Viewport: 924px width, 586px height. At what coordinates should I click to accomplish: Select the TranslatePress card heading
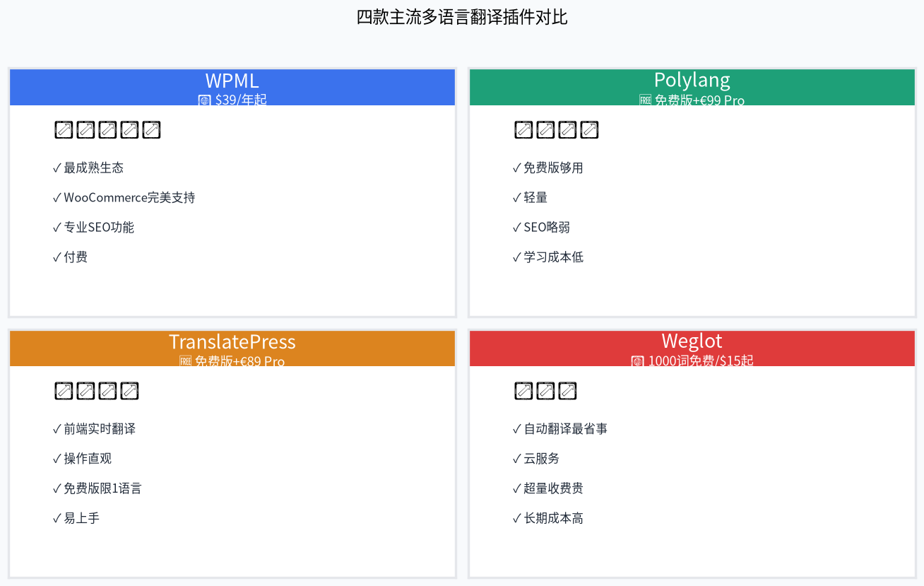coord(232,341)
